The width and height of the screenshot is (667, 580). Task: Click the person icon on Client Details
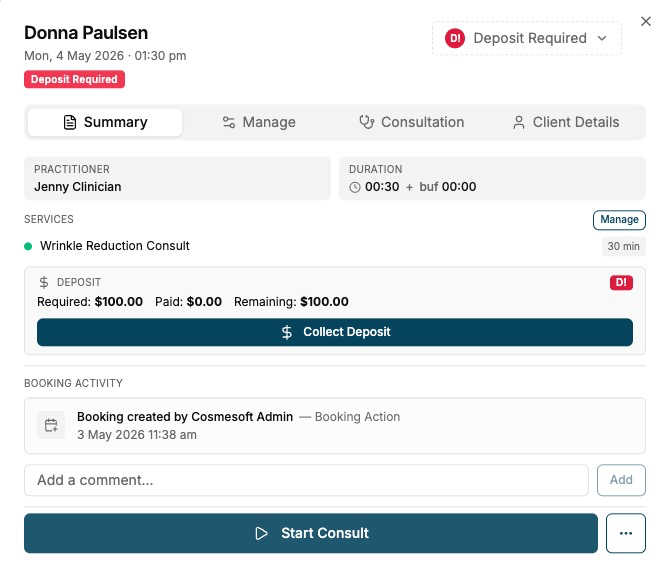coord(519,123)
